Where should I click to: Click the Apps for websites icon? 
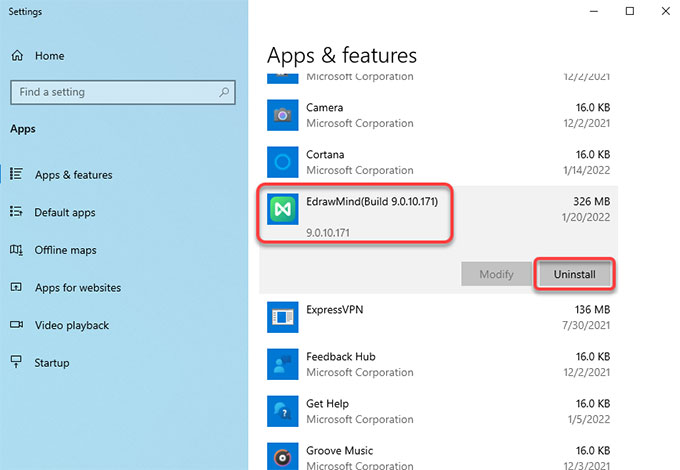[16, 287]
